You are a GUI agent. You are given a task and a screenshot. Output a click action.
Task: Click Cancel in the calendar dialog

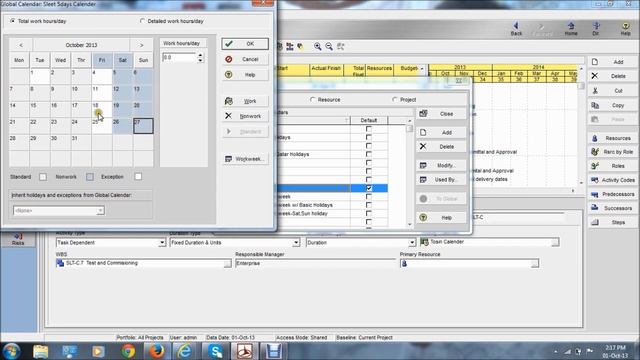tap(245, 59)
